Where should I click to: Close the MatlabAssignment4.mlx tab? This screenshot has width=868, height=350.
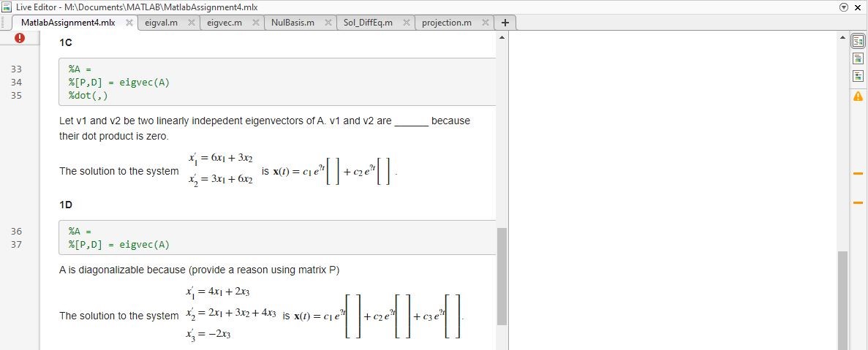click(129, 23)
